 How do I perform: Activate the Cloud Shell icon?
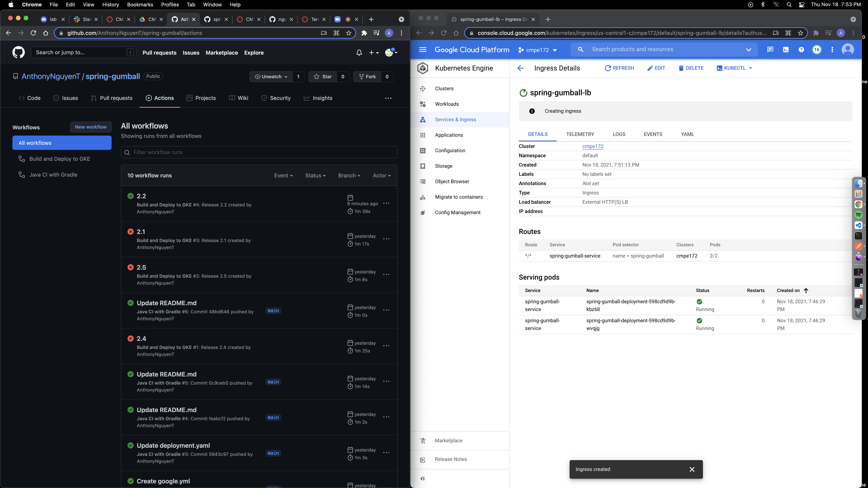(785, 50)
